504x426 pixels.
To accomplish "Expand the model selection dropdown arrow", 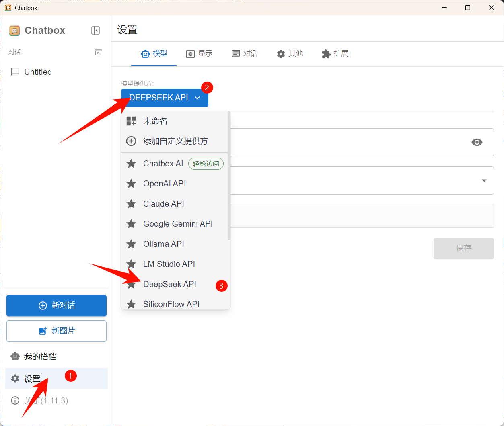I will 484,180.
